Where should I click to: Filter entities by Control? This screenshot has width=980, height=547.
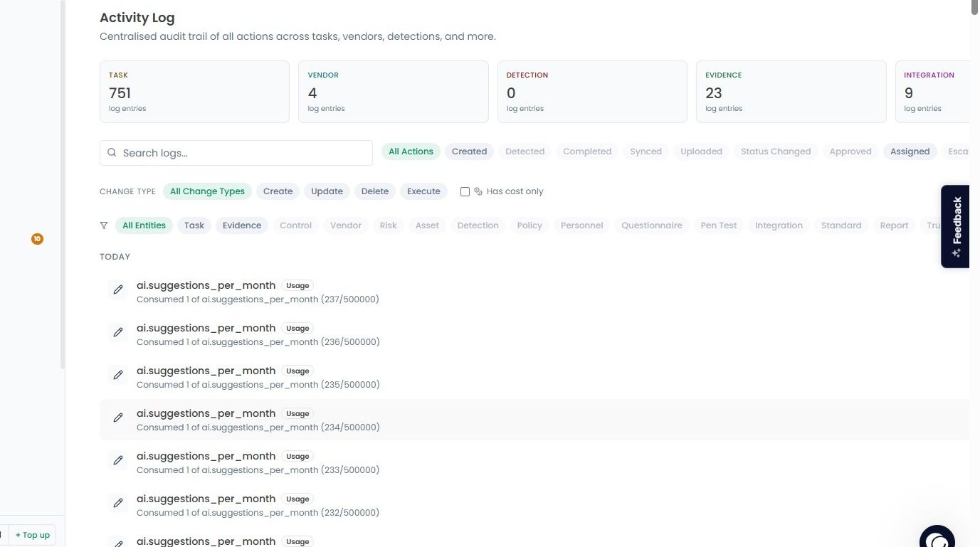pos(295,225)
